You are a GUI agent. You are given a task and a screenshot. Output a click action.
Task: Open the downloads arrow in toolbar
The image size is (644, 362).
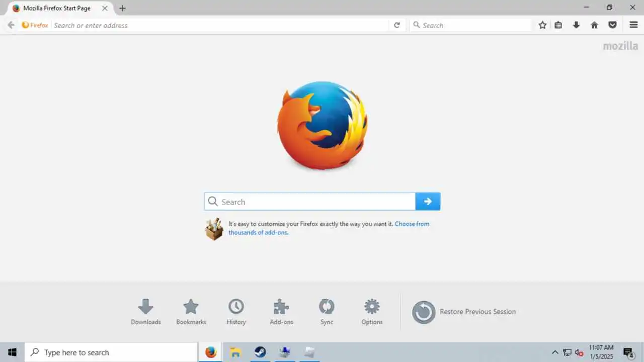577,25
